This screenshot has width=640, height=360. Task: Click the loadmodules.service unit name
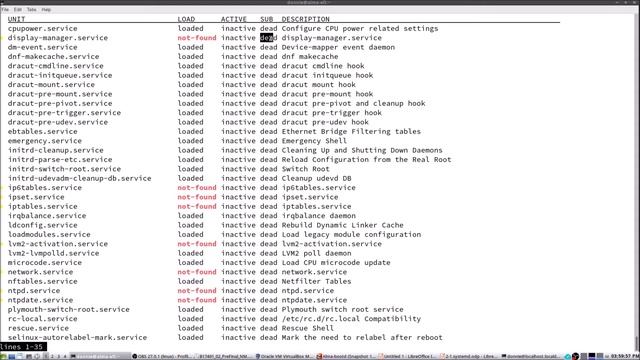pos(49,235)
